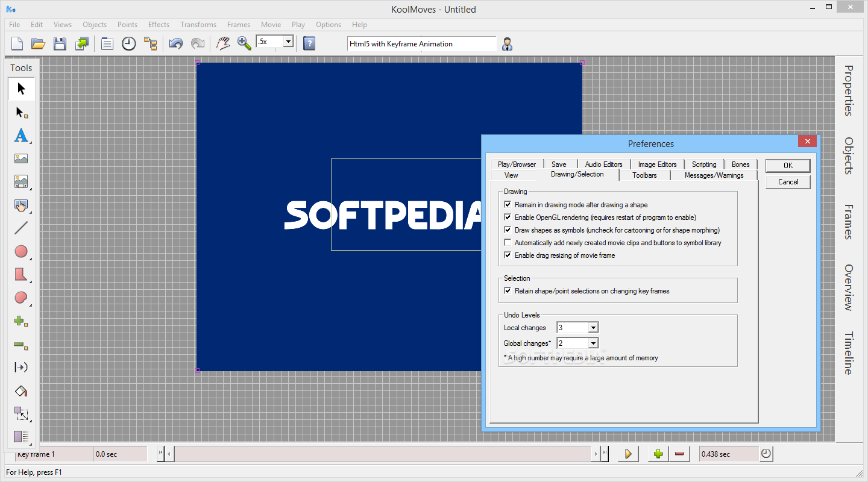Close the Preferences dialog with red X
The height and width of the screenshot is (482, 868).
[807, 142]
